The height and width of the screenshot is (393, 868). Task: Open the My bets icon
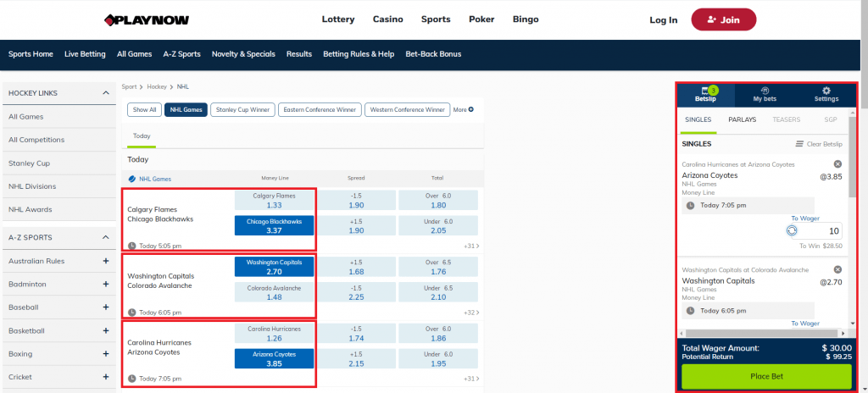coord(765,91)
